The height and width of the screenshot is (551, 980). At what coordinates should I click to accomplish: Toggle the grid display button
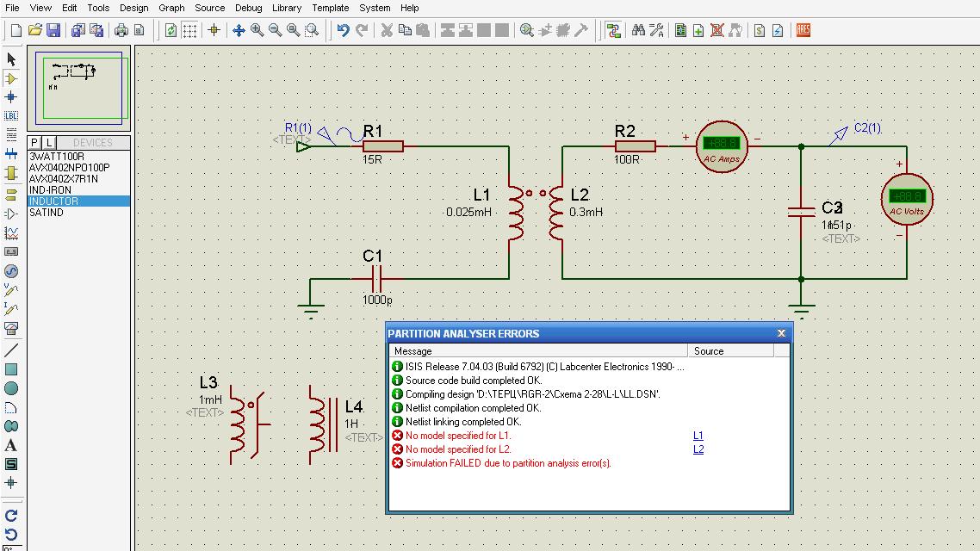click(x=189, y=30)
